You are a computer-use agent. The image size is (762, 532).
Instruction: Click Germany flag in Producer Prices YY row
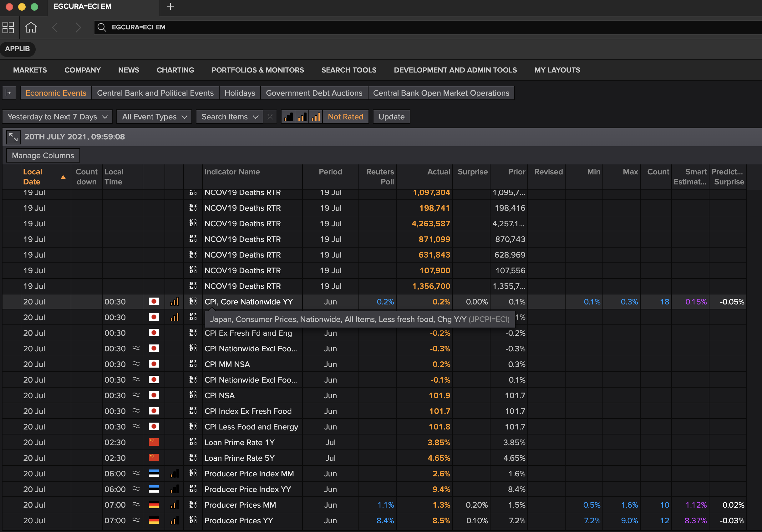tap(154, 520)
